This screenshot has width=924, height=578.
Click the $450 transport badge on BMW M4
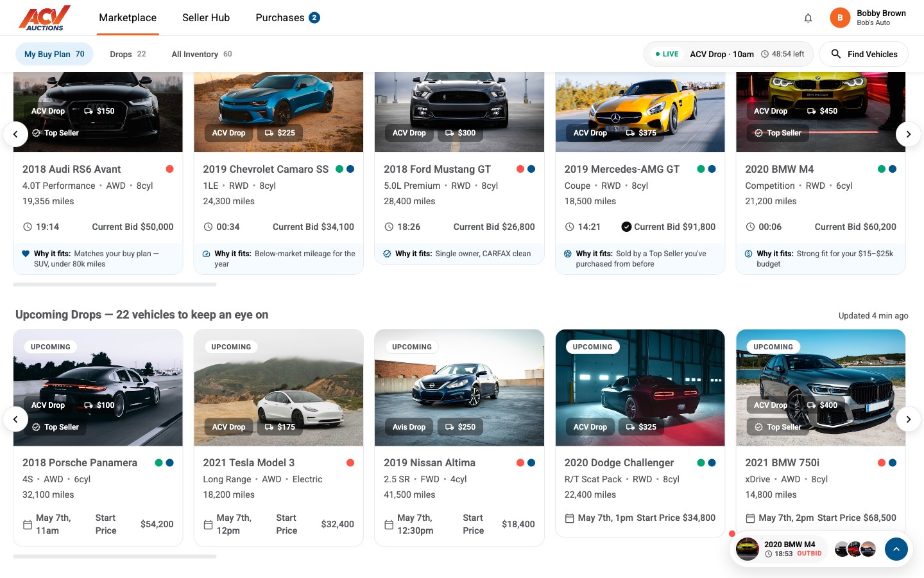822,111
